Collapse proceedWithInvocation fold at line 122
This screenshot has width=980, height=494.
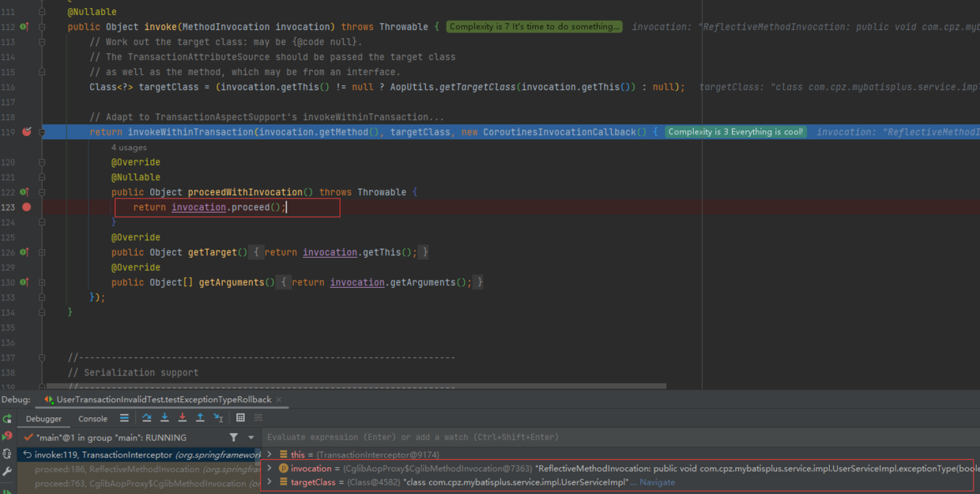[42, 192]
